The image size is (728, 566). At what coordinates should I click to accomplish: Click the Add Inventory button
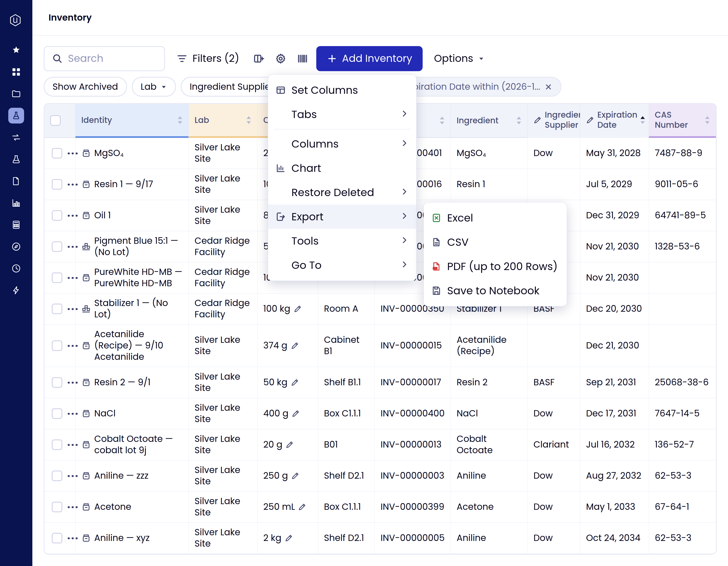click(x=369, y=59)
